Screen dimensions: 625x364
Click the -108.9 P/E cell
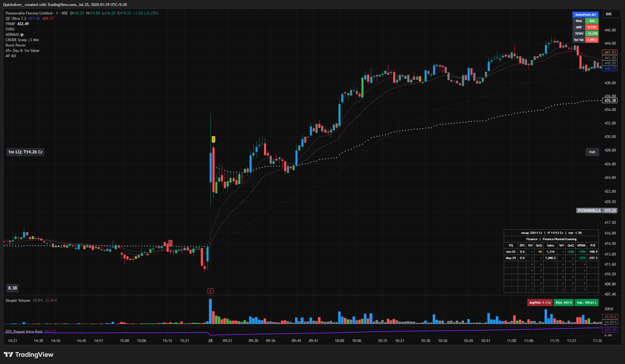coord(593,251)
